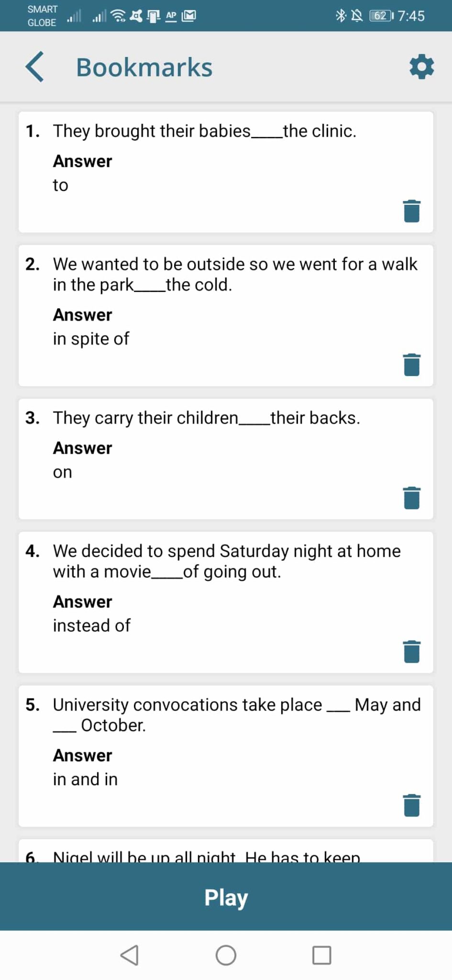Open the question 'They brought their babies'
The height and width of the screenshot is (980, 452).
pyautogui.click(x=204, y=131)
